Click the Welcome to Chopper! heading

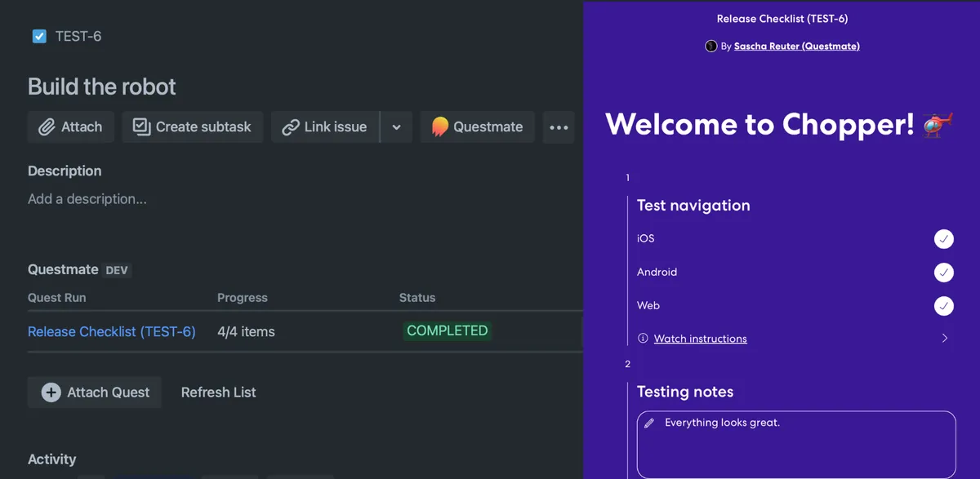(759, 124)
